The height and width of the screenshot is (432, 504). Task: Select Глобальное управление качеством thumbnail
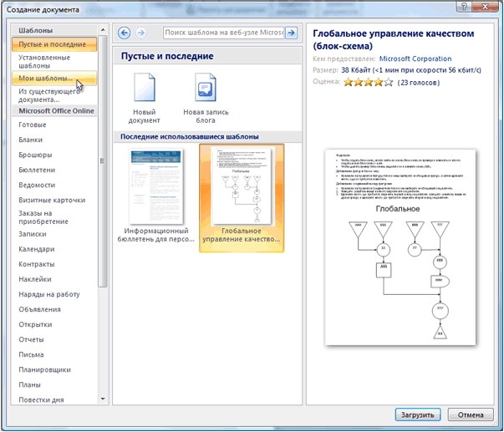tap(241, 186)
